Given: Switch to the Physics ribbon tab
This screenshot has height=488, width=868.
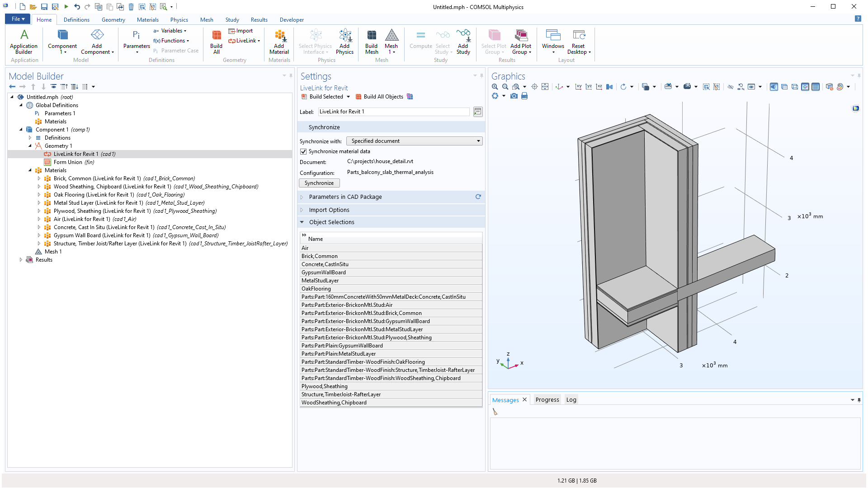Looking at the screenshot, I should (179, 19).
